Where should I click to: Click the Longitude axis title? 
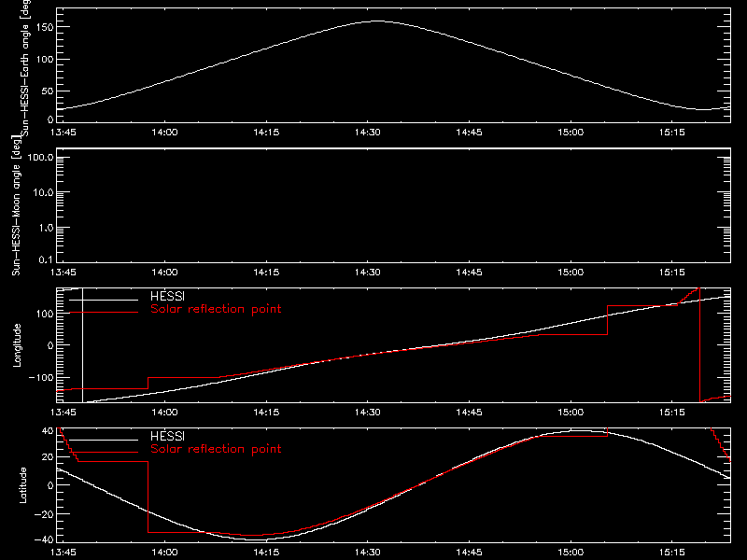[17, 345]
